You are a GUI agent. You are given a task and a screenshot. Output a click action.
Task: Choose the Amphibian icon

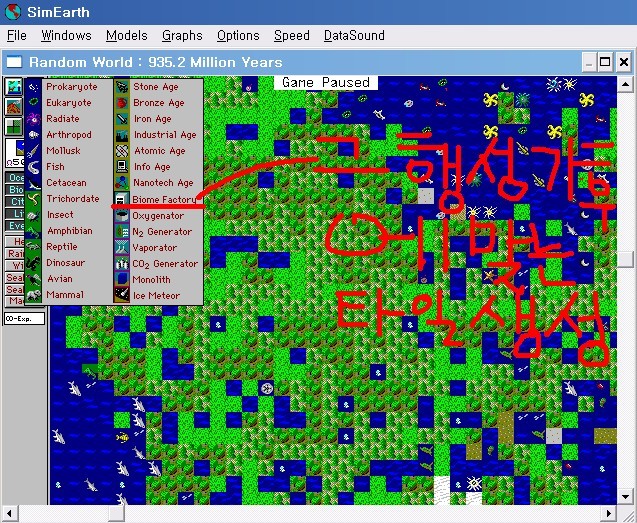(x=34, y=231)
